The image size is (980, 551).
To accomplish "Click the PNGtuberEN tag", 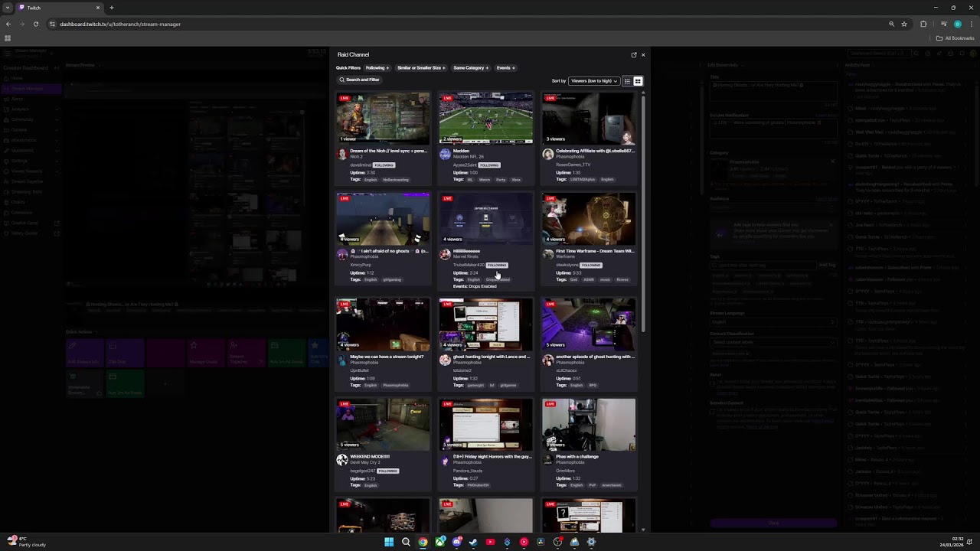I will click(478, 485).
